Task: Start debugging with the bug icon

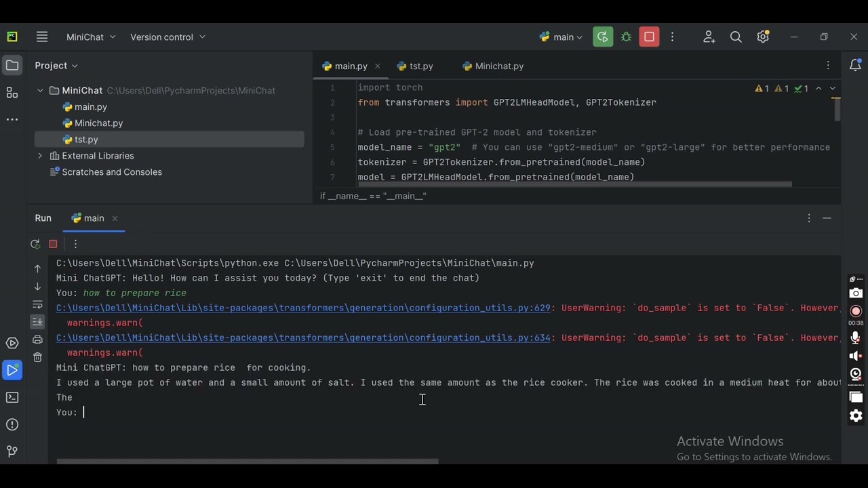Action: 627,37
